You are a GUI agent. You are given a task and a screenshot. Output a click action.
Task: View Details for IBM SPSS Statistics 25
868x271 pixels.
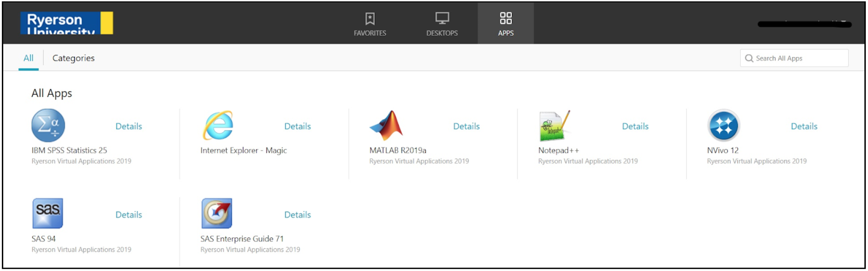tap(129, 126)
